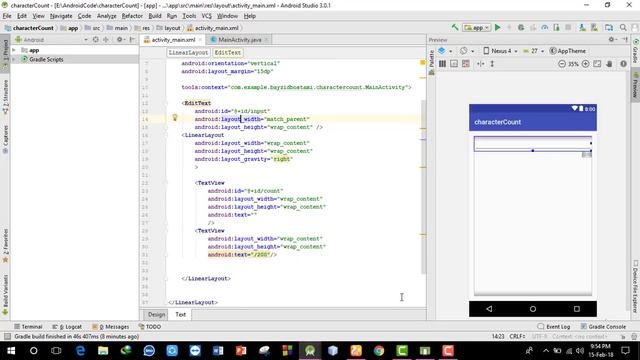Click the Back button in phone preview
Image resolution: width=640 pixels, height=360 pixels.
[x=489, y=309]
